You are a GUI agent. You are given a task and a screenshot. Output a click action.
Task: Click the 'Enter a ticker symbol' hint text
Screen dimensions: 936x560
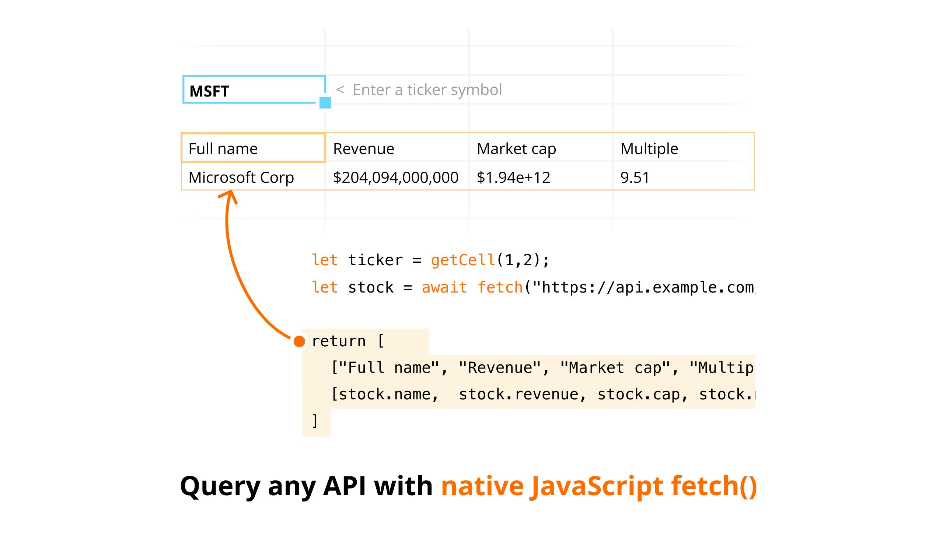click(x=427, y=90)
